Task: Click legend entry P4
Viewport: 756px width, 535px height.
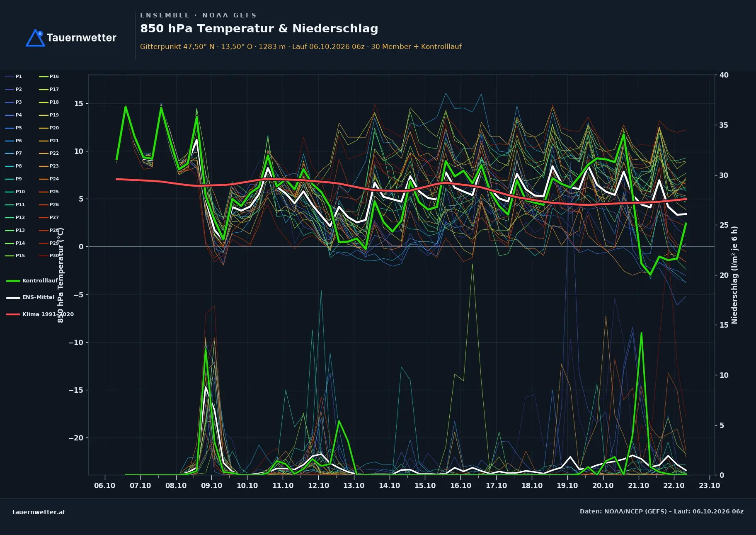Action: (13, 115)
